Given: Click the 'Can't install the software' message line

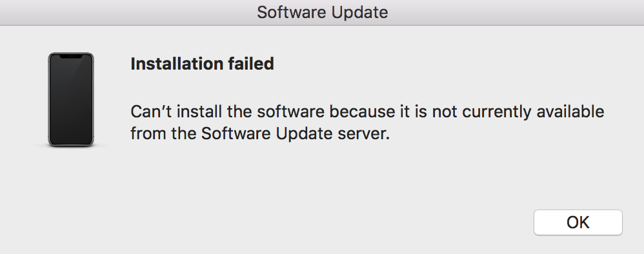Looking at the screenshot, I should (367, 112).
